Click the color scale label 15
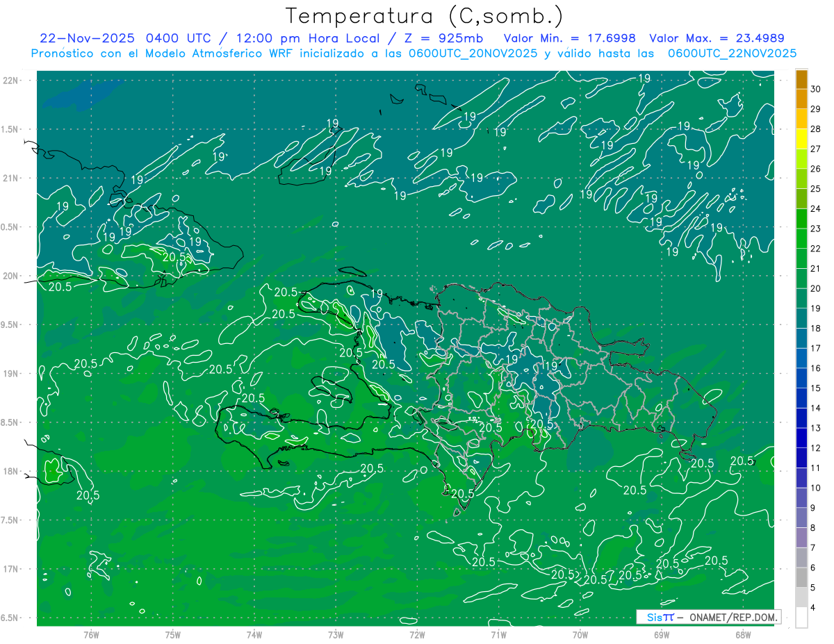This screenshot has width=834, height=644. pos(816,388)
